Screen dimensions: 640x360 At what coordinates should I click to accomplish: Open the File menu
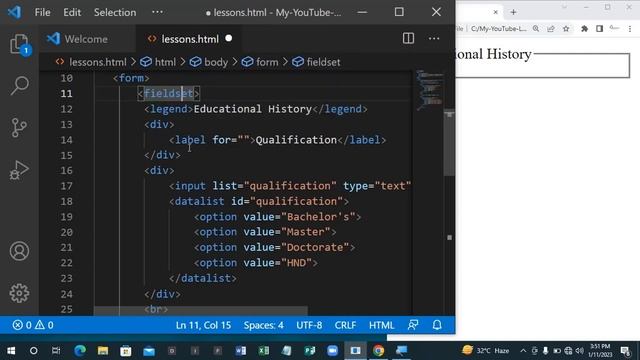42,12
